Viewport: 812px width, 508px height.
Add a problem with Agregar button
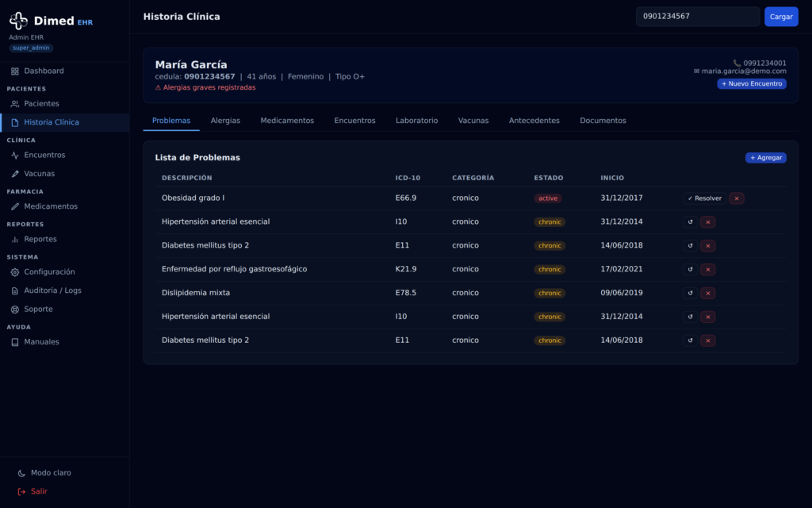(x=765, y=158)
